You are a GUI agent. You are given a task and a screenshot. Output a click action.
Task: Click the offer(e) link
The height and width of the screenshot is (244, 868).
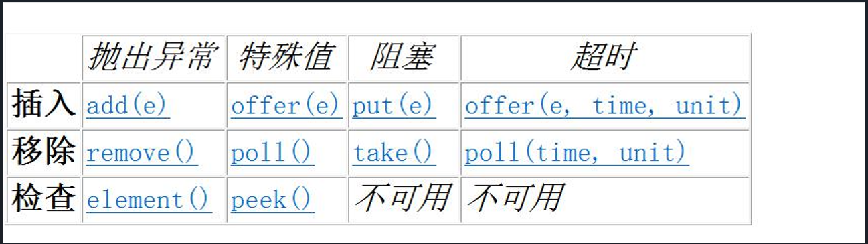286,106
